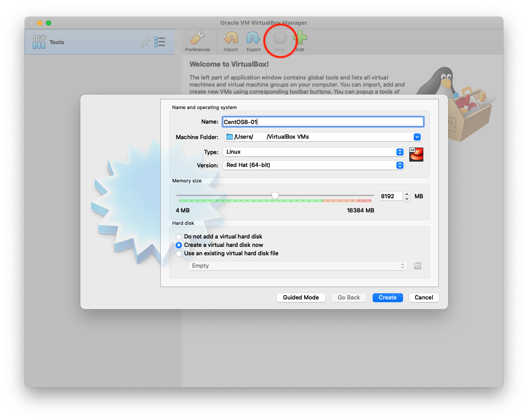The image size is (528, 420).
Task: Open Preferences from the VirtualBox toolbar
Action: 197,42
